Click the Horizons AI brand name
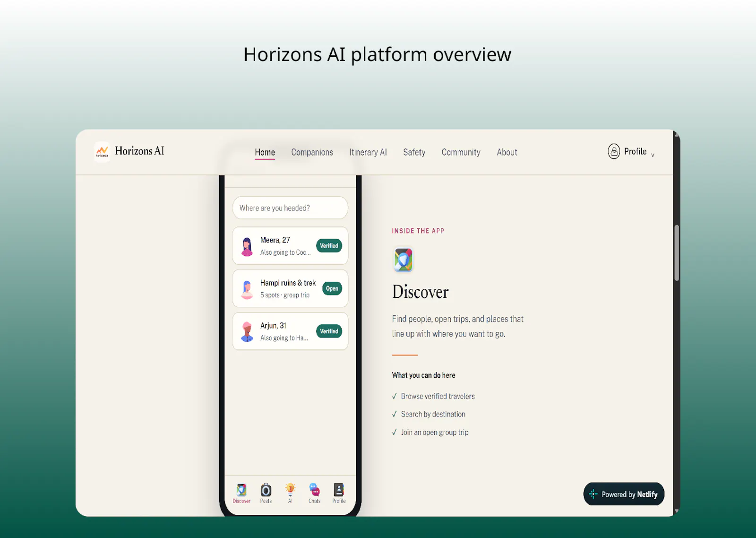The width and height of the screenshot is (756, 538). (x=139, y=151)
